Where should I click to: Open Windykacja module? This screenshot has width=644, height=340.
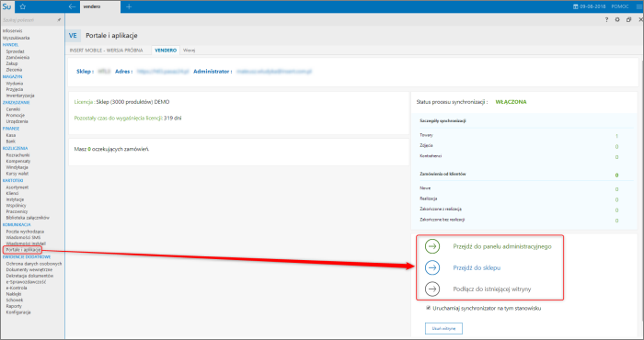(17, 167)
